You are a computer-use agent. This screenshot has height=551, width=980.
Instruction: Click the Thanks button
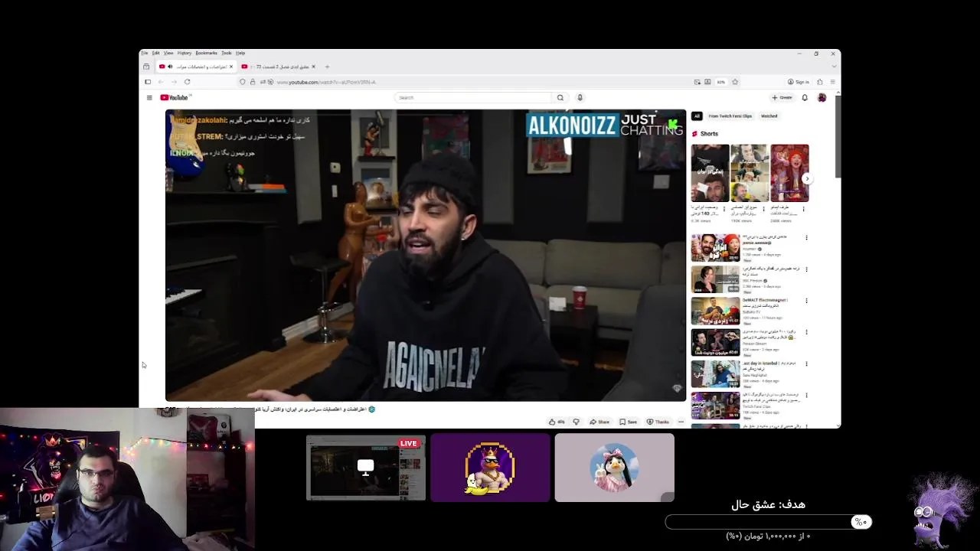coord(658,422)
